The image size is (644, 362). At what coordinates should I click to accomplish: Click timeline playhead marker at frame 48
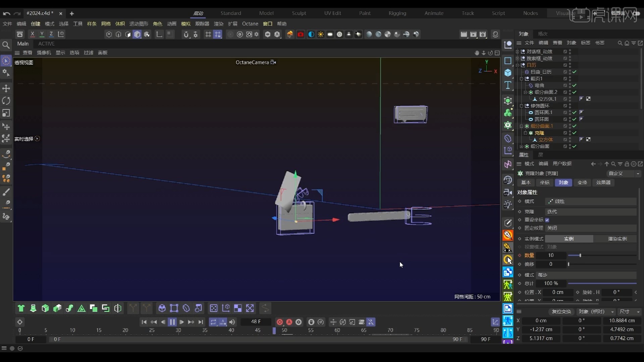point(274,331)
